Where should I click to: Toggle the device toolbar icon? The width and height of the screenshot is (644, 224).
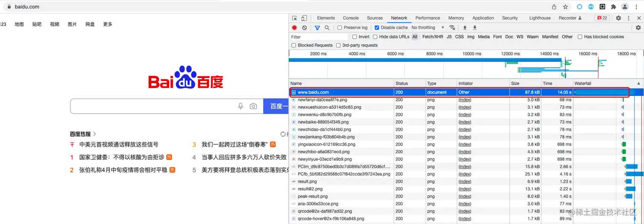[304, 18]
